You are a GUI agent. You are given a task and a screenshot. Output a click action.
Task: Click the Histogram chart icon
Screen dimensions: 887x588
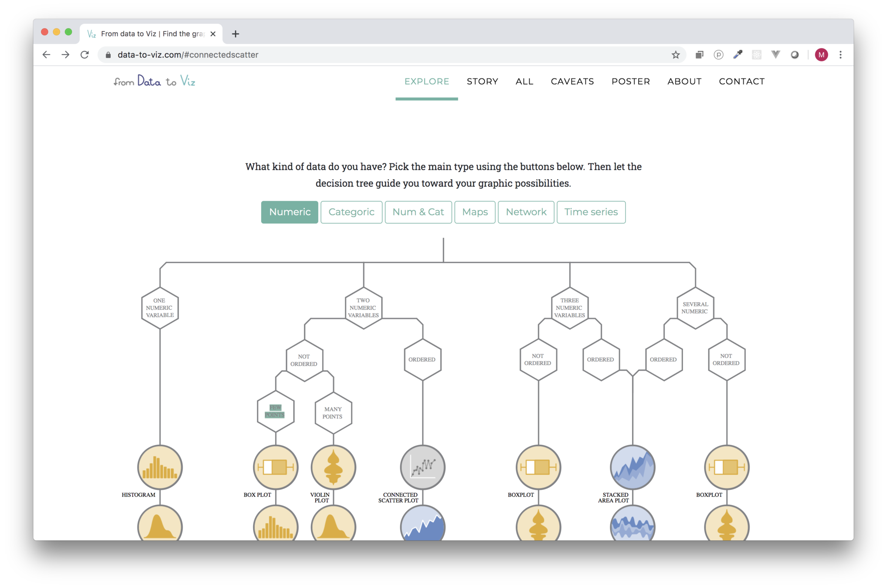160,467
